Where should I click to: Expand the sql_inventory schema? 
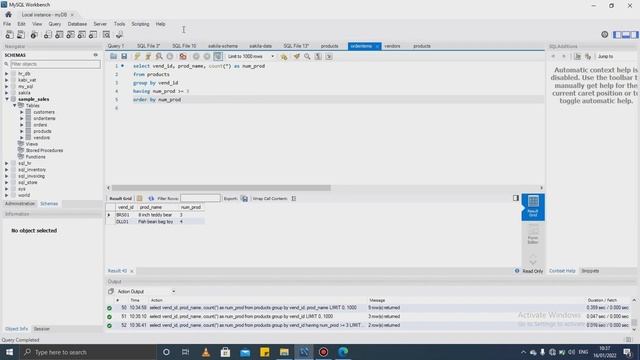coord(7,169)
